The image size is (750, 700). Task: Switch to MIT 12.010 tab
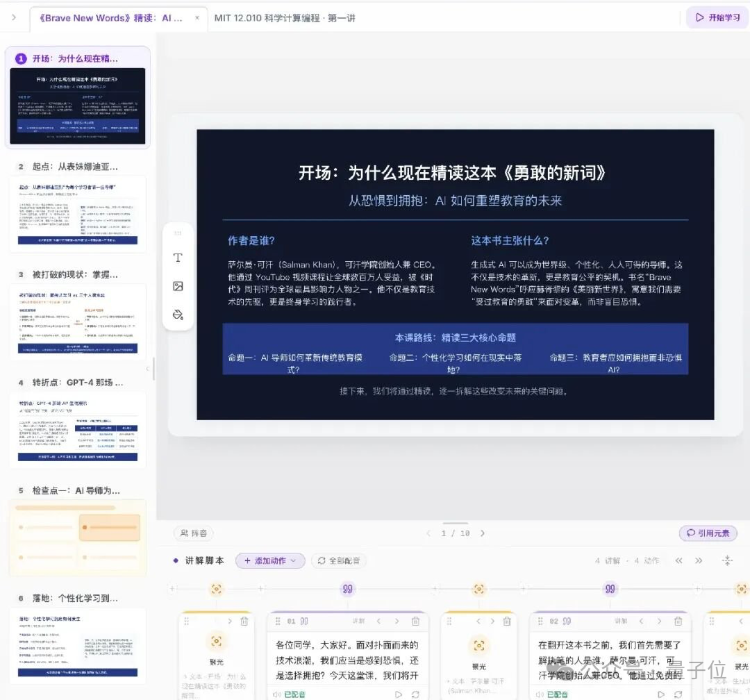click(x=285, y=18)
